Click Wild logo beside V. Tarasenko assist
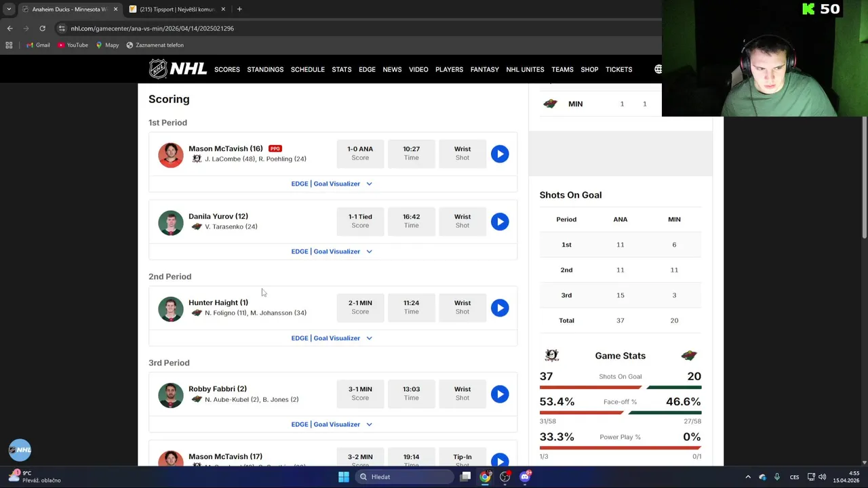Screen dimensions: 868x488 (x=197, y=226)
